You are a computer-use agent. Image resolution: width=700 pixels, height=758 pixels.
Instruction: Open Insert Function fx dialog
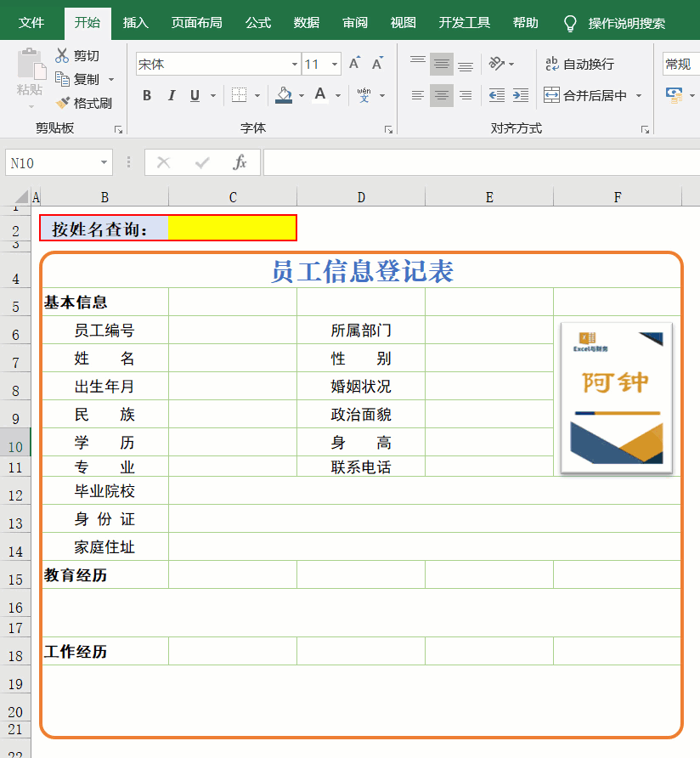240,163
